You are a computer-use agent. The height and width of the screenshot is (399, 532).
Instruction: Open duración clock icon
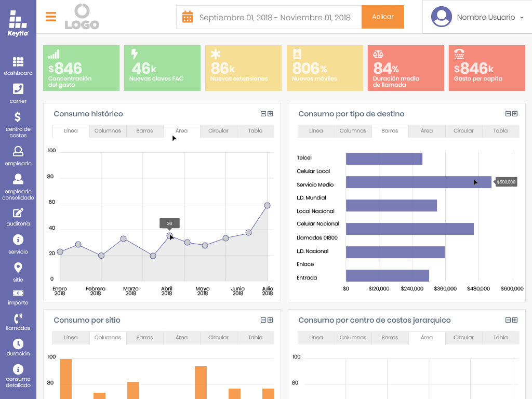point(18,344)
